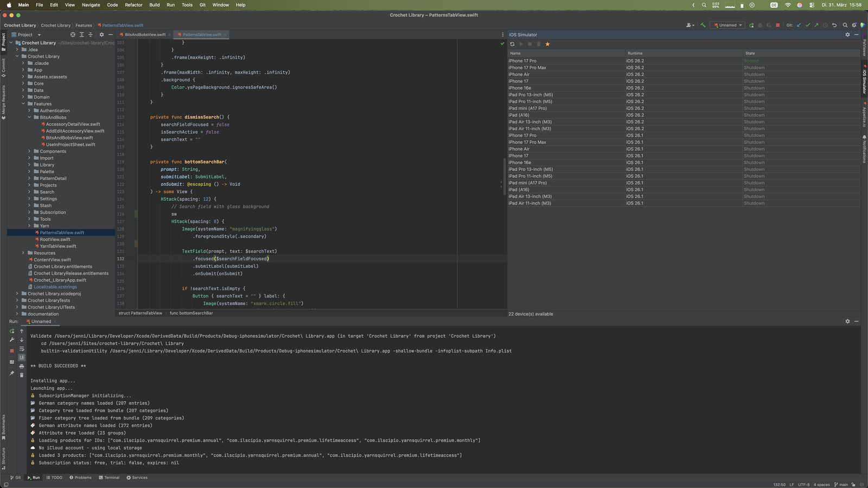Expand the Authentication folder

pos(29,111)
